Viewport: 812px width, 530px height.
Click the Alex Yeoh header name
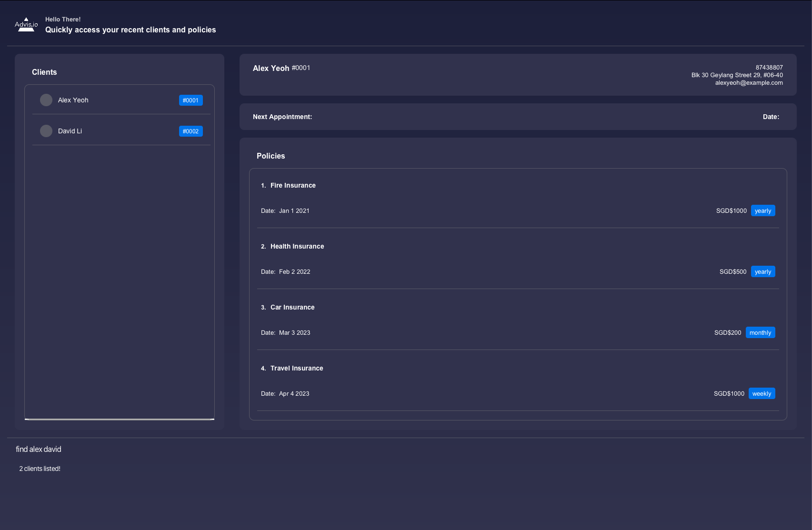point(271,68)
